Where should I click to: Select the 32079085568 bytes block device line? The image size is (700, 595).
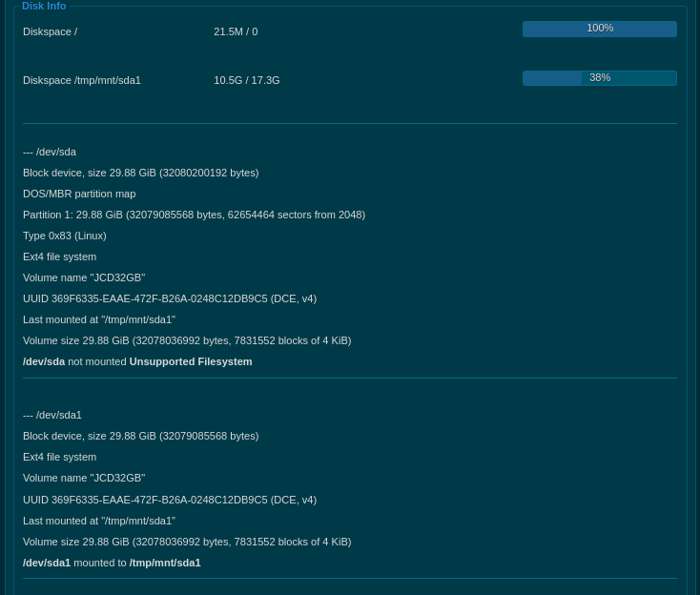pos(140,436)
